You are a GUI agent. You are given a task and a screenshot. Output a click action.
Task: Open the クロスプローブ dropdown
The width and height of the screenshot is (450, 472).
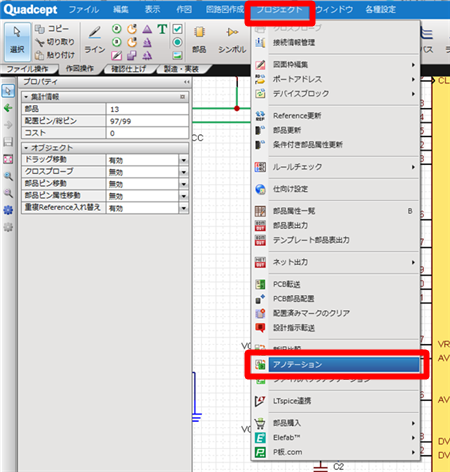[184, 172]
